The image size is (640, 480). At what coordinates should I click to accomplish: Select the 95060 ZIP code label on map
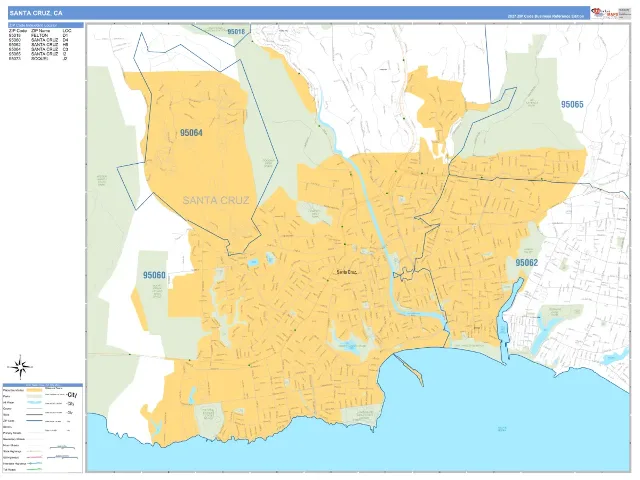point(154,275)
